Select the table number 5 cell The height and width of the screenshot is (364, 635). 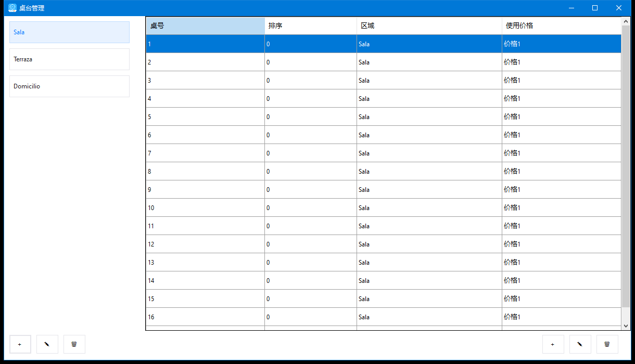205,117
